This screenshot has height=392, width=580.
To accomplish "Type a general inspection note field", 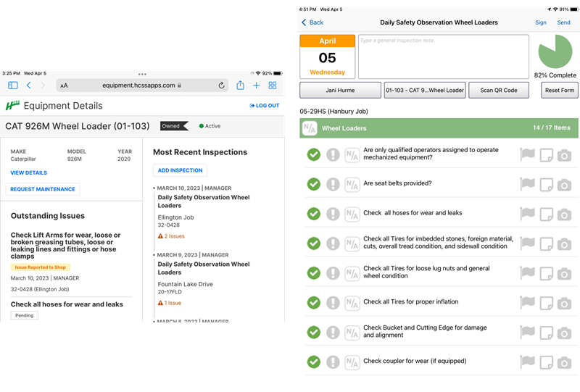I will coord(444,57).
